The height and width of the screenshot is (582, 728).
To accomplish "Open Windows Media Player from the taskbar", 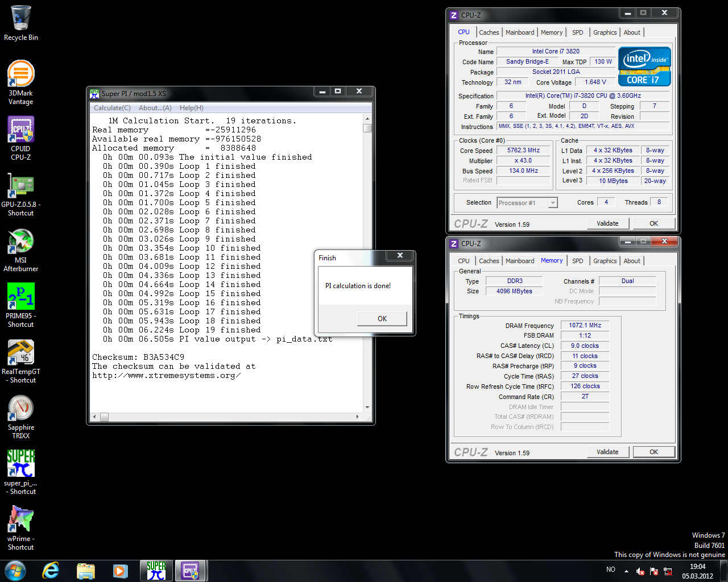I will tap(121, 571).
